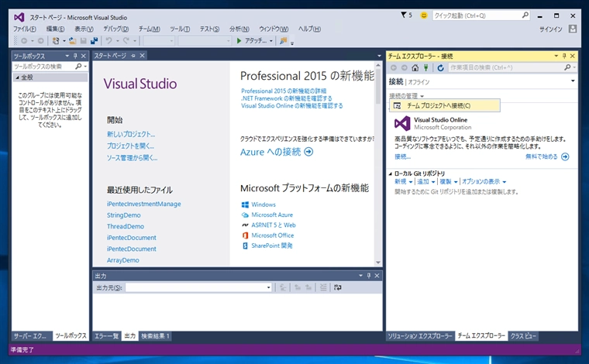Toggle the スタートページ tab pin

point(133,56)
